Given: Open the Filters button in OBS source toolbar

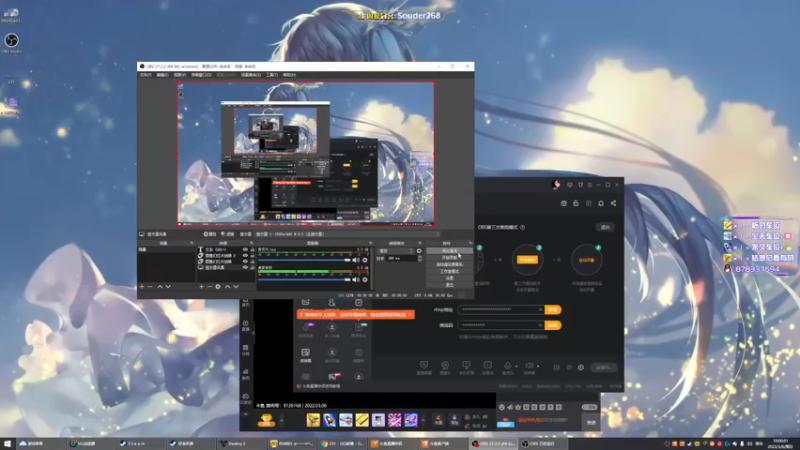Looking at the screenshot, I should point(228,234).
